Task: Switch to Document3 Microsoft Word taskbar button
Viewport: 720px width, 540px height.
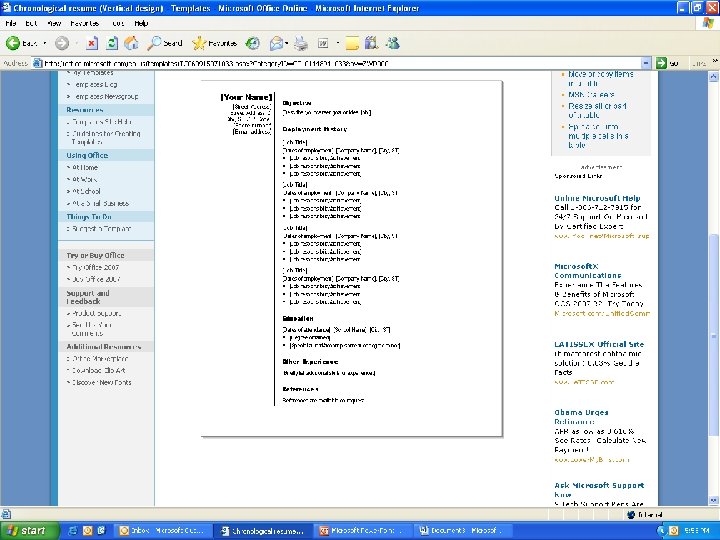Action: (462, 531)
